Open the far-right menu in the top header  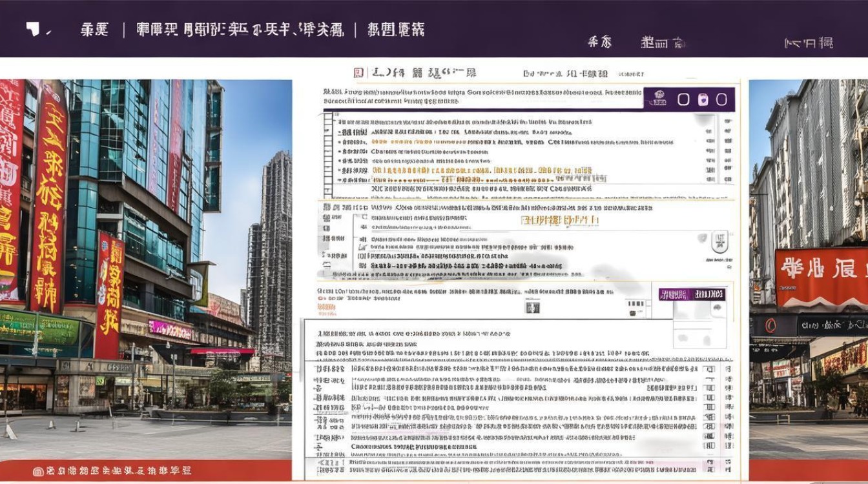point(808,43)
